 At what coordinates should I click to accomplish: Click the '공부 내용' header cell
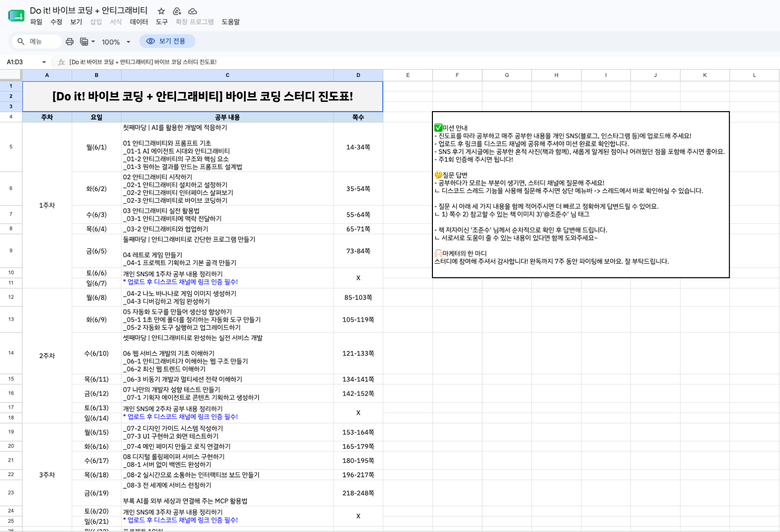227,117
